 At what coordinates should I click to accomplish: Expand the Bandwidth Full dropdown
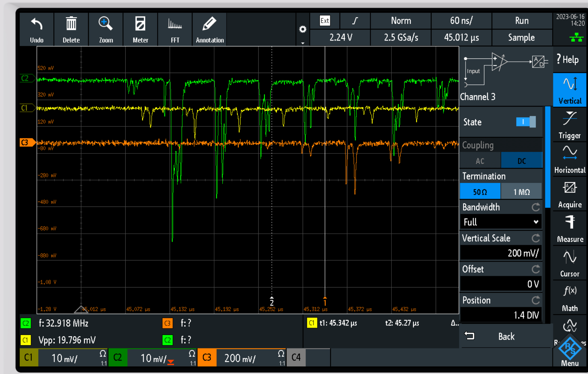500,222
